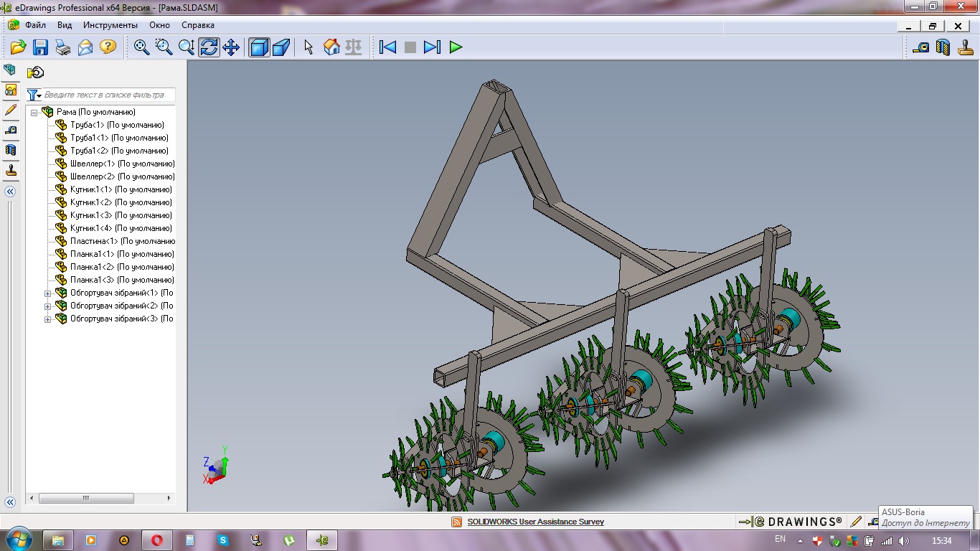Click the filter text input field
980x551 pixels.
108,95
